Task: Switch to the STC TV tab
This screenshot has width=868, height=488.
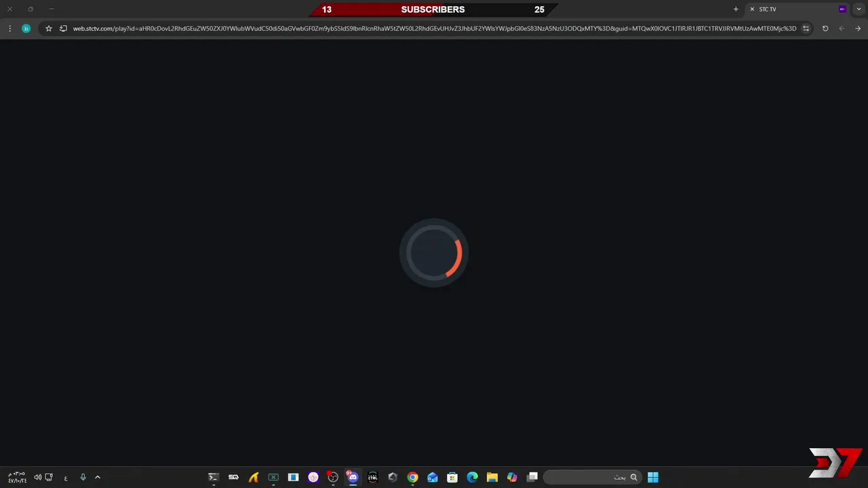Action: point(797,9)
